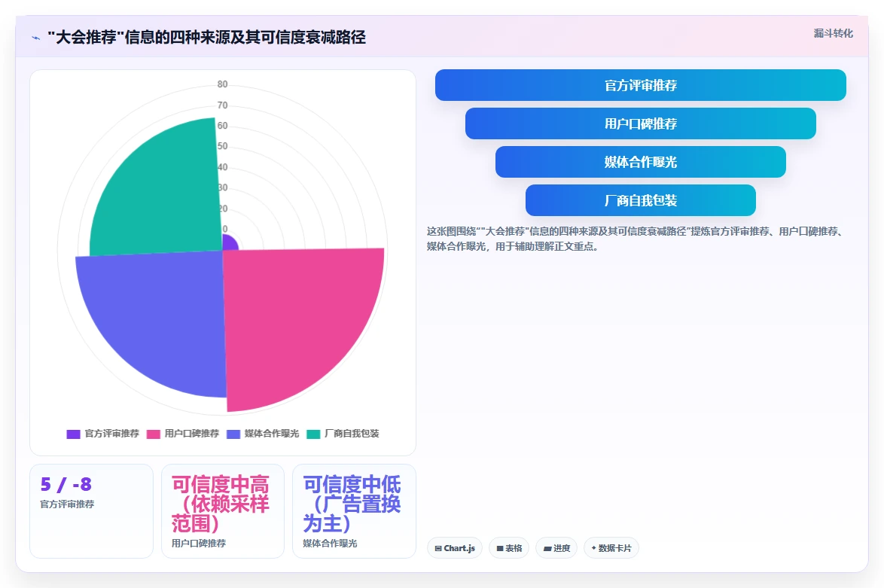Click the description paragraph under funnel
Screen dimensions: 884x588
[x=636, y=239]
